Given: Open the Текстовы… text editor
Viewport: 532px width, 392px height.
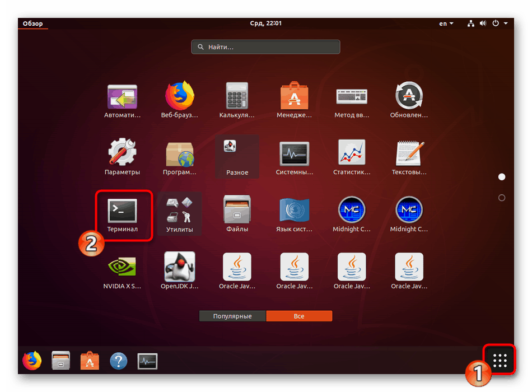Looking at the screenshot, I should (x=409, y=157).
